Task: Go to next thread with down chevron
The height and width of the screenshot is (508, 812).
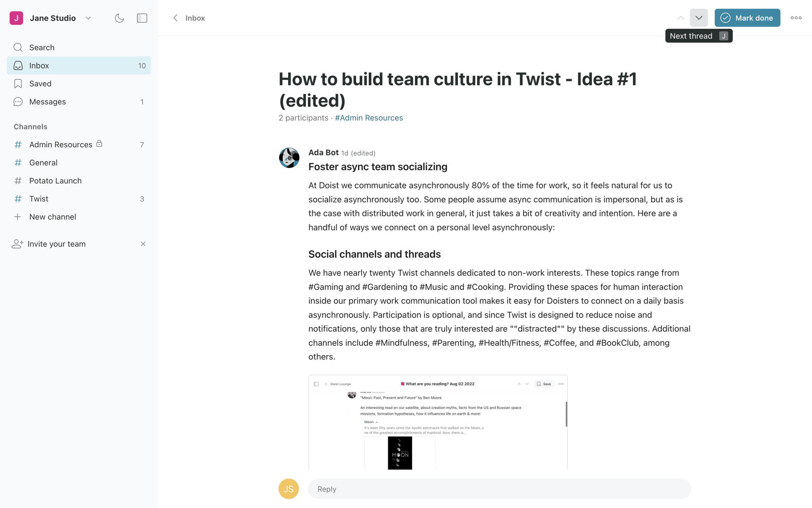Action: click(699, 18)
